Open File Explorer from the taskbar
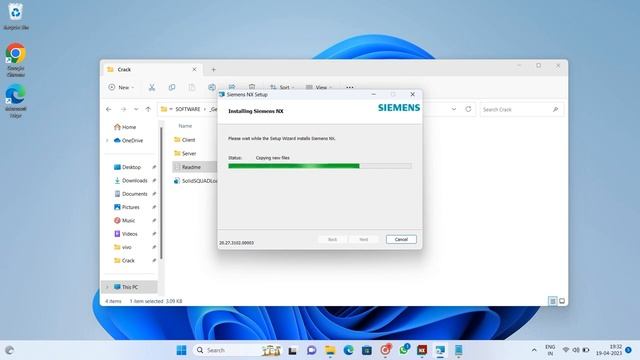The width and height of the screenshot is (640, 360). [x=330, y=350]
